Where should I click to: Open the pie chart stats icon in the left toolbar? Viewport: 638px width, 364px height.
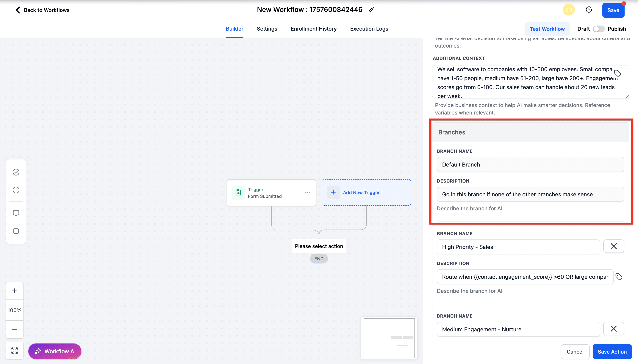[x=16, y=190]
